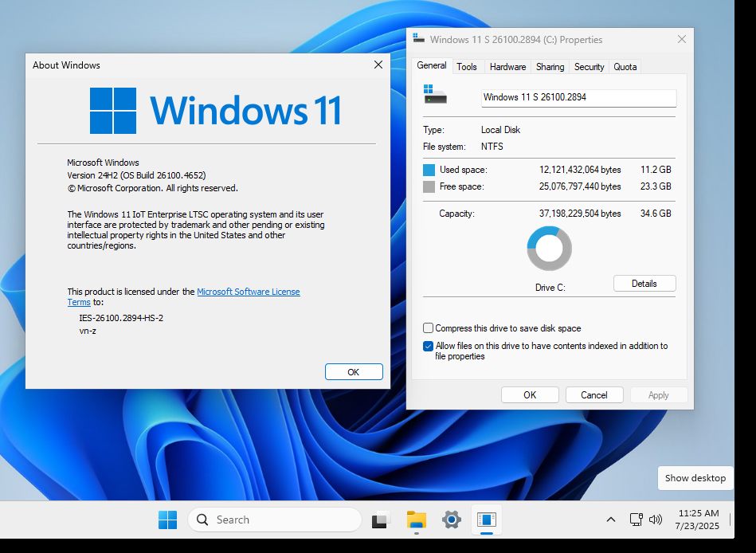Open the Sharing tab

pos(550,66)
